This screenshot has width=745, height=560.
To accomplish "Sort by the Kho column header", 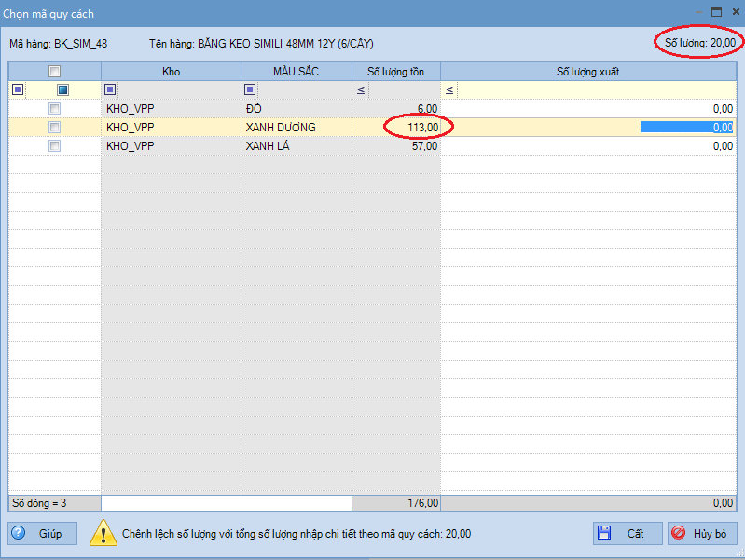I will pyautogui.click(x=171, y=71).
